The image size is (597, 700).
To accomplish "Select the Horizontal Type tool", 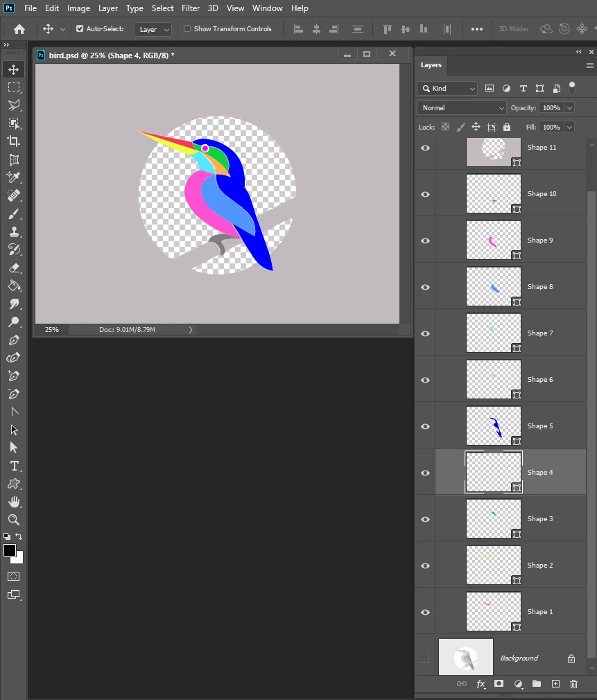I will [x=13, y=466].
